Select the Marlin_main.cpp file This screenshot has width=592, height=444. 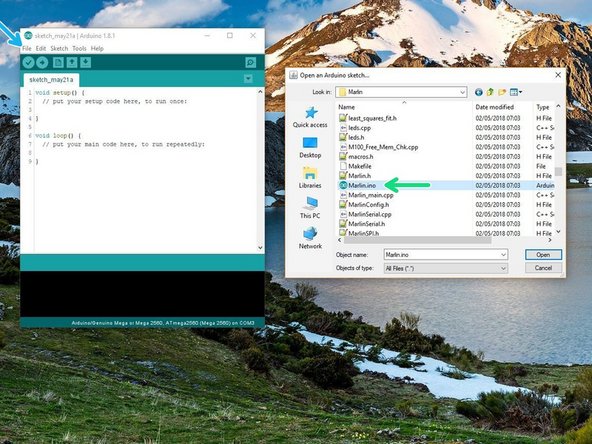[x=370, y=195]
